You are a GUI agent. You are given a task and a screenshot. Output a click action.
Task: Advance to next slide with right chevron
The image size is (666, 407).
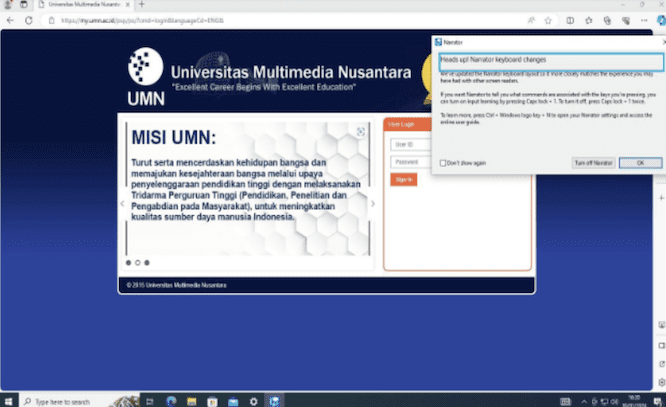(373, 203)
